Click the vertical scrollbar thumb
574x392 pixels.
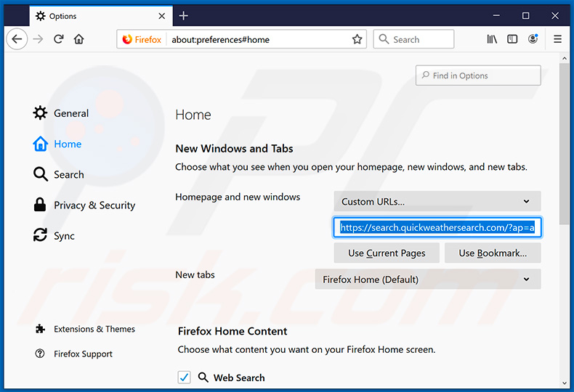(564, 144)
